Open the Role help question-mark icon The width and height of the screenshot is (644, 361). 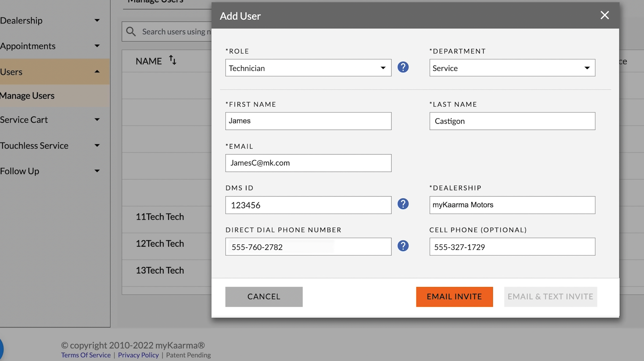[403, 67]
